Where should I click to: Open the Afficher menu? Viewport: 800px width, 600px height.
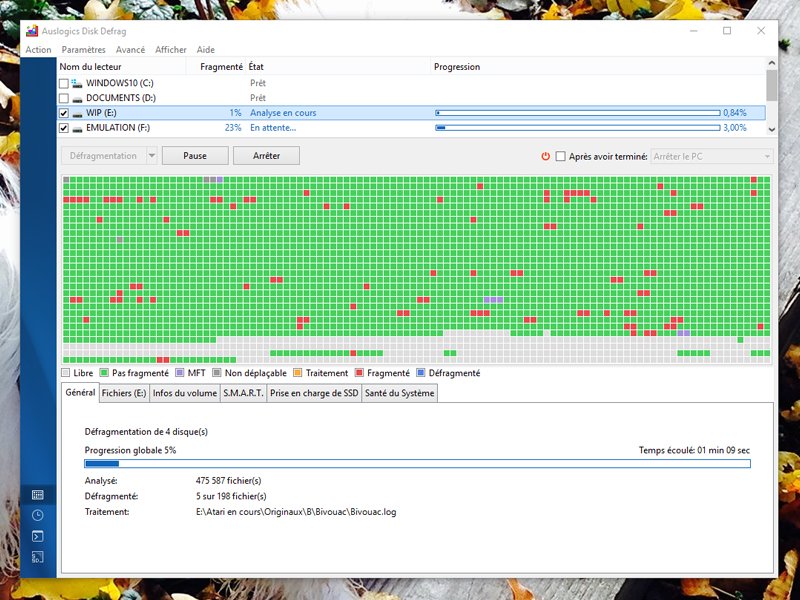[x=171, y=49]
